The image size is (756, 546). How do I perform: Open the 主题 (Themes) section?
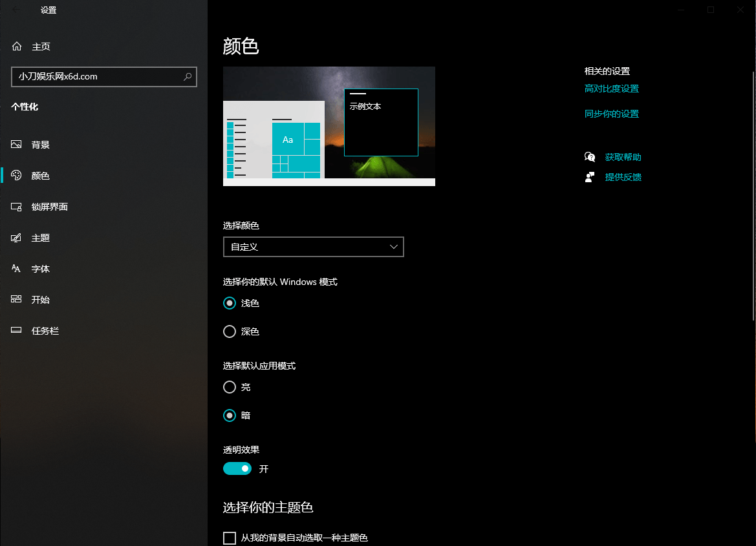[x=39, y=237]
